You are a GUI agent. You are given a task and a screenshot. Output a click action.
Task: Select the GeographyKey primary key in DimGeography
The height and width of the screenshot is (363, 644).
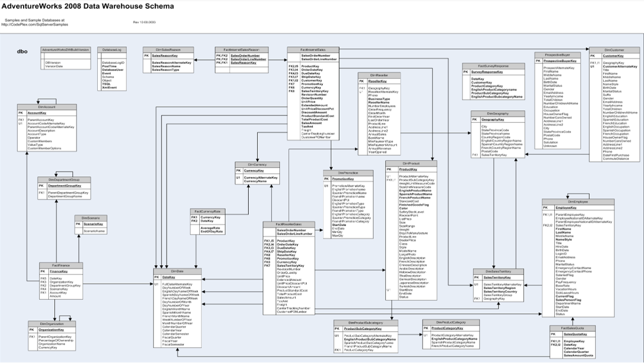493,119
